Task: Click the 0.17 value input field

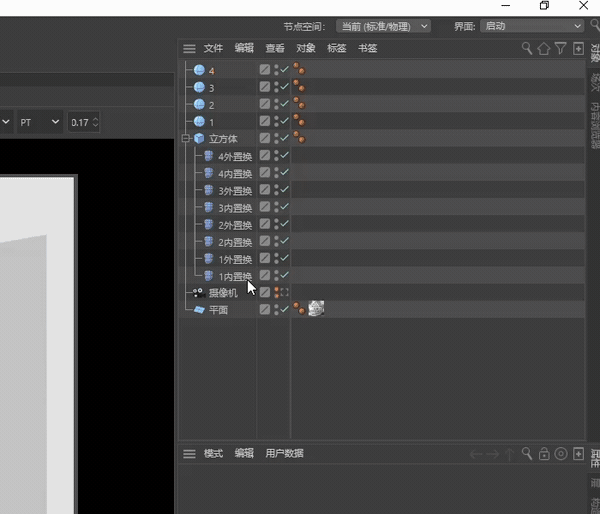Action: click(x=80, y=122)
